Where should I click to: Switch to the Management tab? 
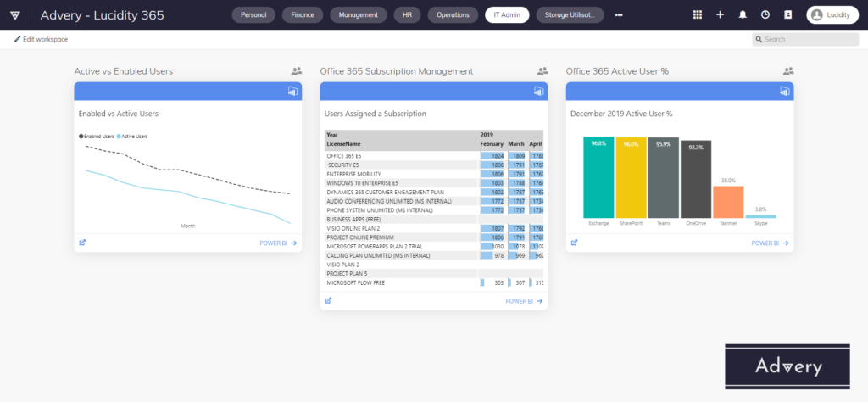[359, 15]
